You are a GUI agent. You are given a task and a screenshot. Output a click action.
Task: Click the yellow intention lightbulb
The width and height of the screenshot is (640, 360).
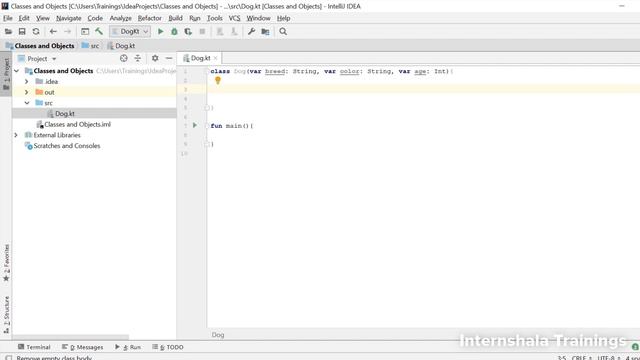tap(218, 80)
